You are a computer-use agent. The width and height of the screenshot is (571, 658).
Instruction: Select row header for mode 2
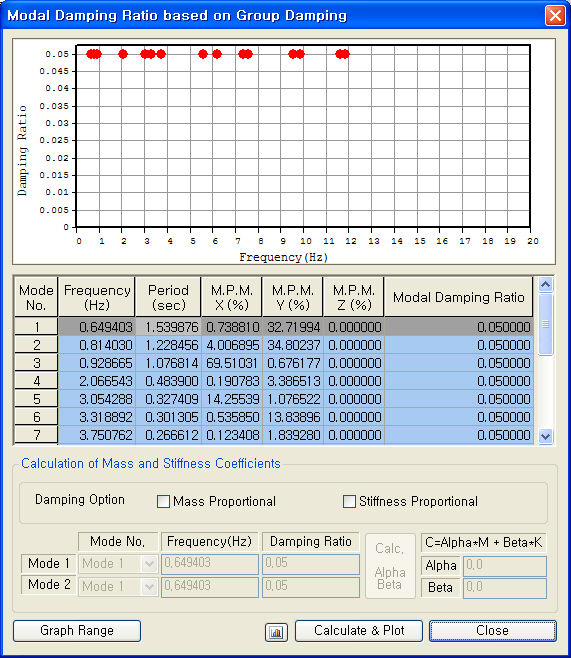36,345
